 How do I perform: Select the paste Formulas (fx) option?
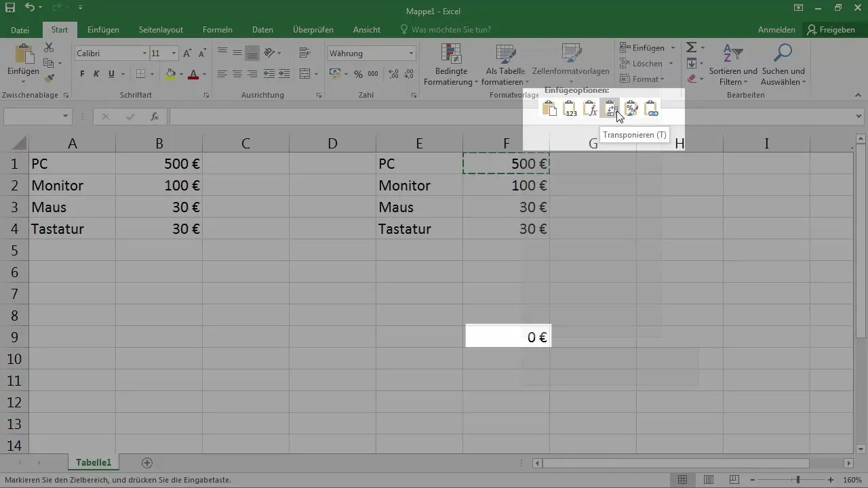590,108
